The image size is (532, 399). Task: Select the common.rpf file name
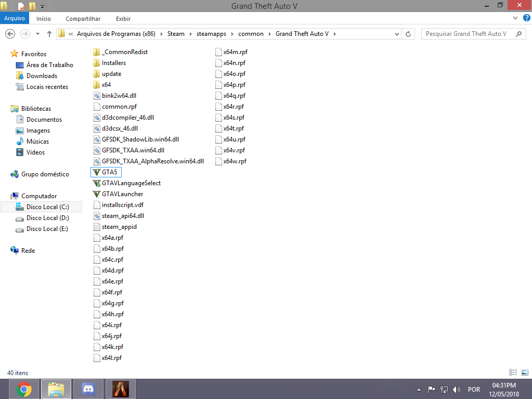(x=119, y=107)
